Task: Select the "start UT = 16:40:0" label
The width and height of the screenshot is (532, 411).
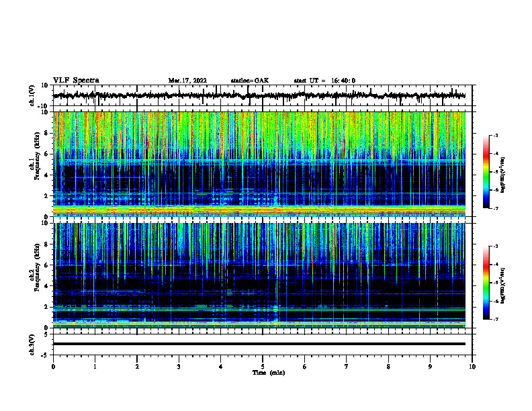Action: point(324,81)
